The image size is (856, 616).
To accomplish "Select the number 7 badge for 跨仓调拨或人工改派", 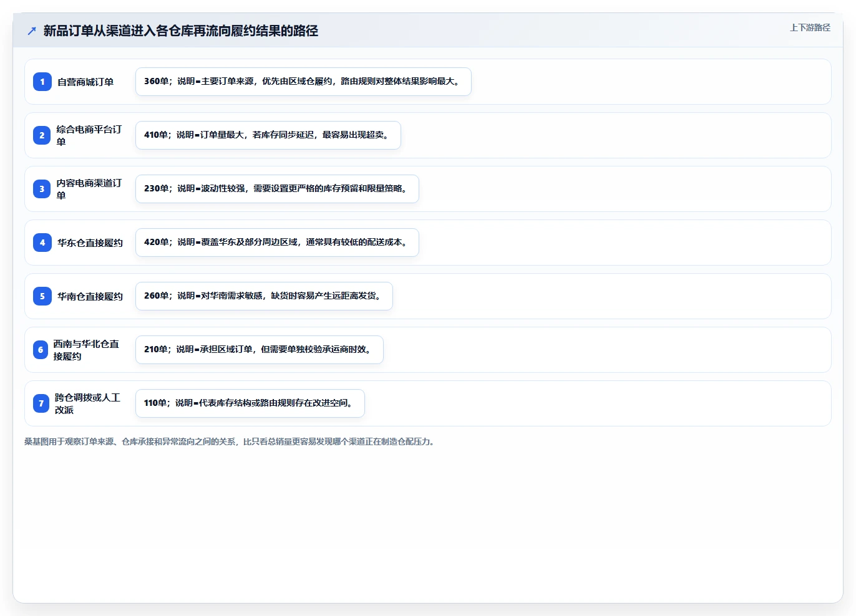I will click(x=41, y=403).
